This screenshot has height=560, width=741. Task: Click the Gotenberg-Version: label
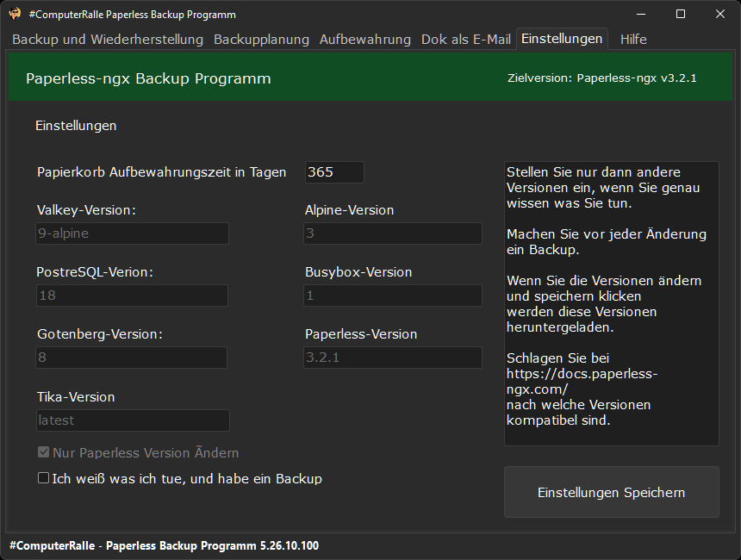[100, 334]
